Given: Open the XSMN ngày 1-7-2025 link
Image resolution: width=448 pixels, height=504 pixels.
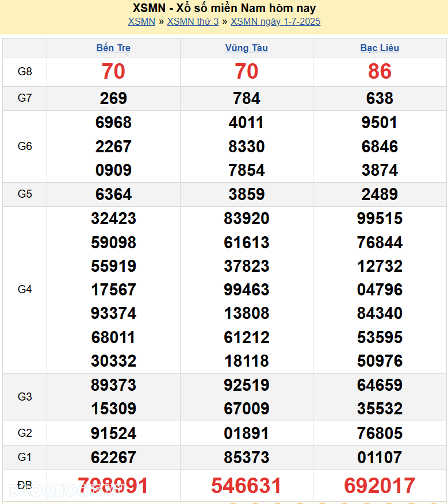Looking at the screenshot, I should pyautogui.click(x=275, y=22).
